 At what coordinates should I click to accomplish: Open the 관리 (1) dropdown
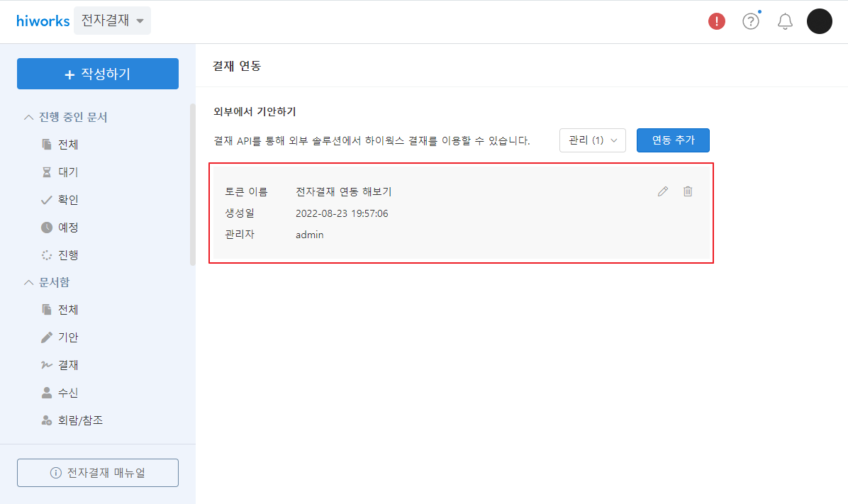coord(593,140)
